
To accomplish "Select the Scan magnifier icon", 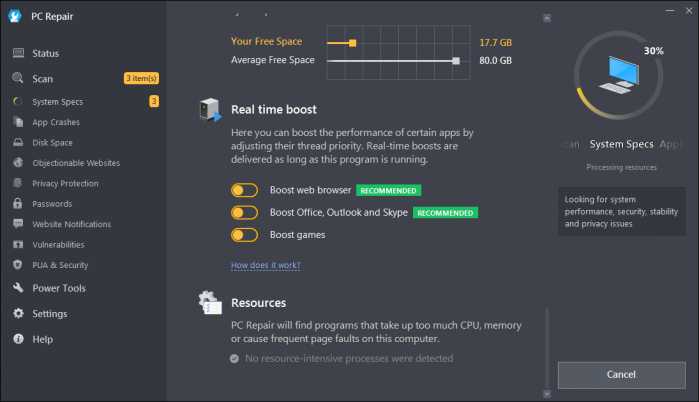I will tap(18, 78).
